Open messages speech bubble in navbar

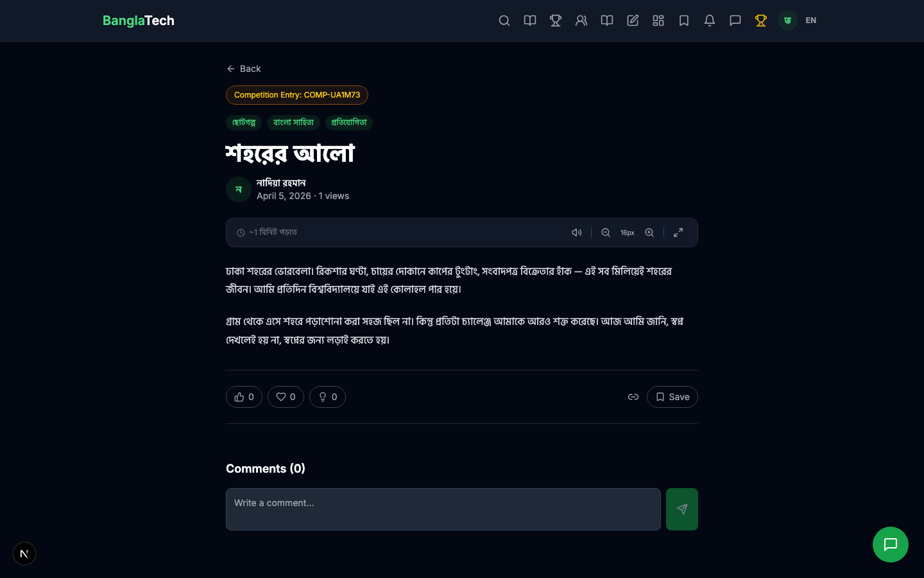click(x=735, y=21)
